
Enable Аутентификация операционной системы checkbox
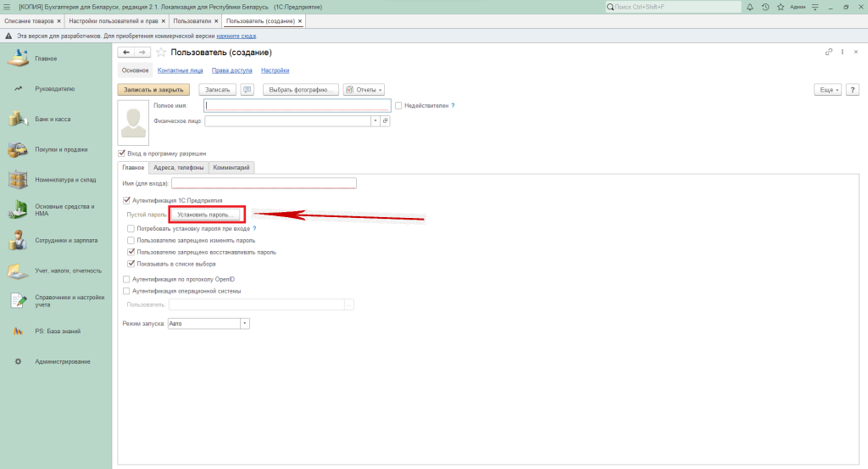pos(127,291)
